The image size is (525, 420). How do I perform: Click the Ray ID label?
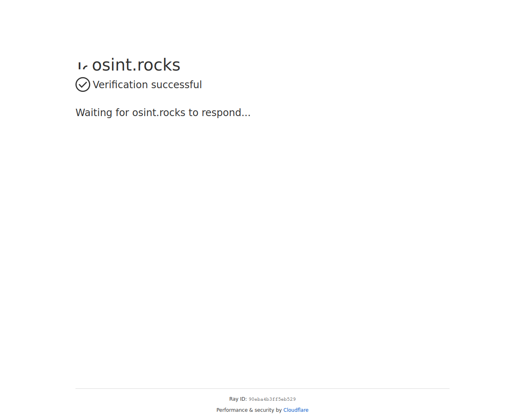tap(238, 399)
